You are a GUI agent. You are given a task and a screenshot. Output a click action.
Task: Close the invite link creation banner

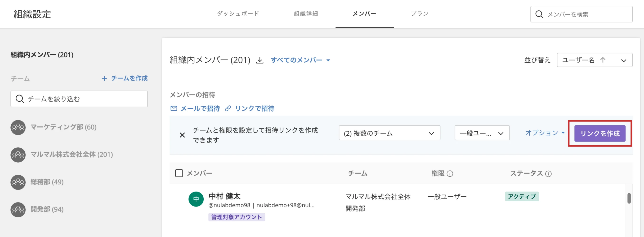point(182,135)
